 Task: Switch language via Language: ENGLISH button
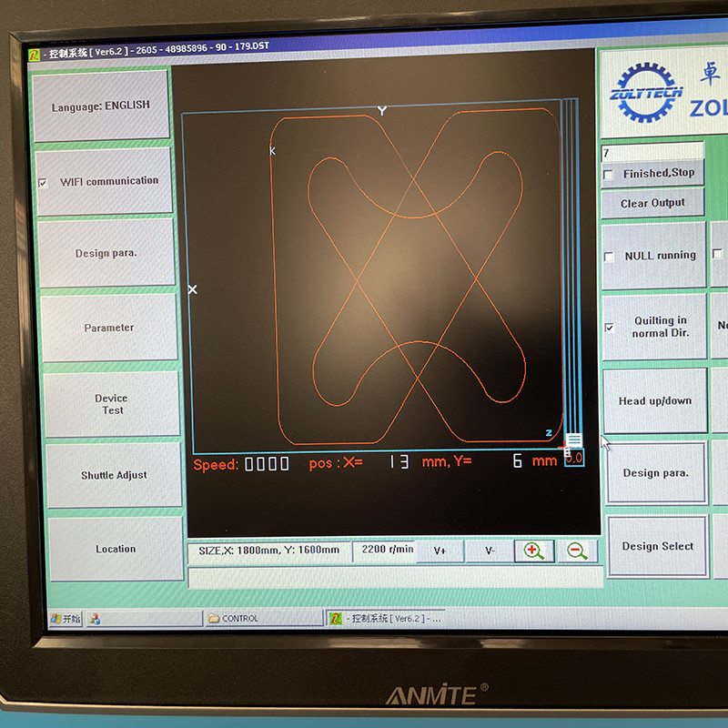[101, 106]
